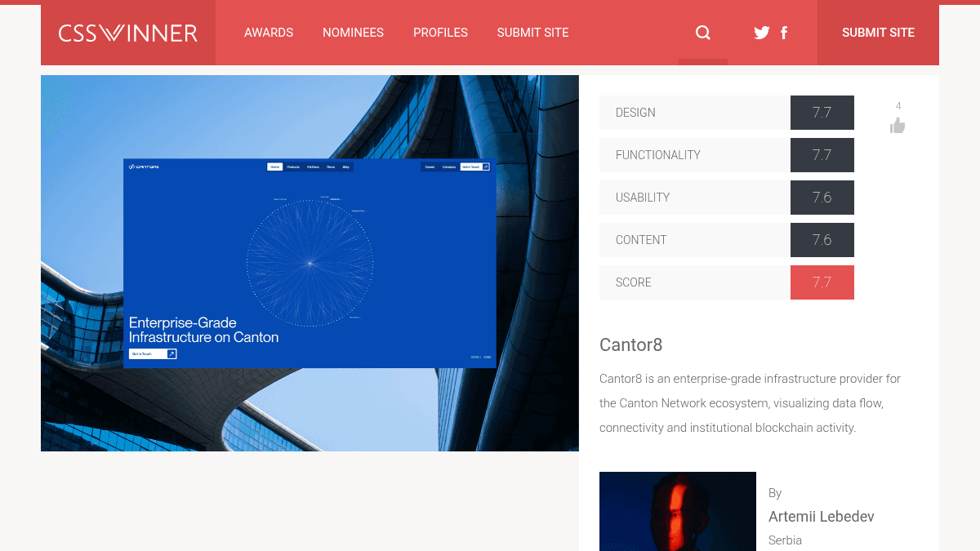Select the Content score row

(727, 240)
